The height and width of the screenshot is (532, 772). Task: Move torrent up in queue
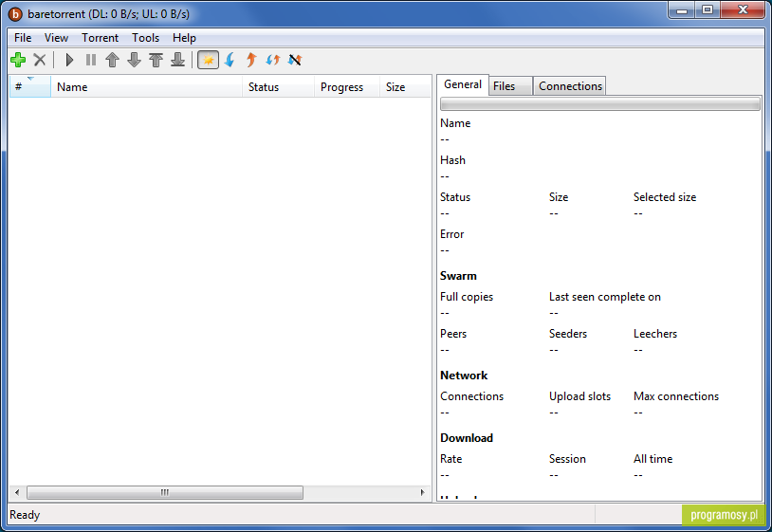(112, 60)
